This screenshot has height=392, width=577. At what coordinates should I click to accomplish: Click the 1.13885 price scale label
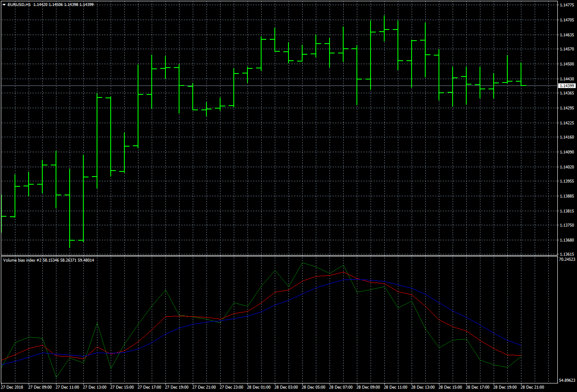[x=566, y=196]
